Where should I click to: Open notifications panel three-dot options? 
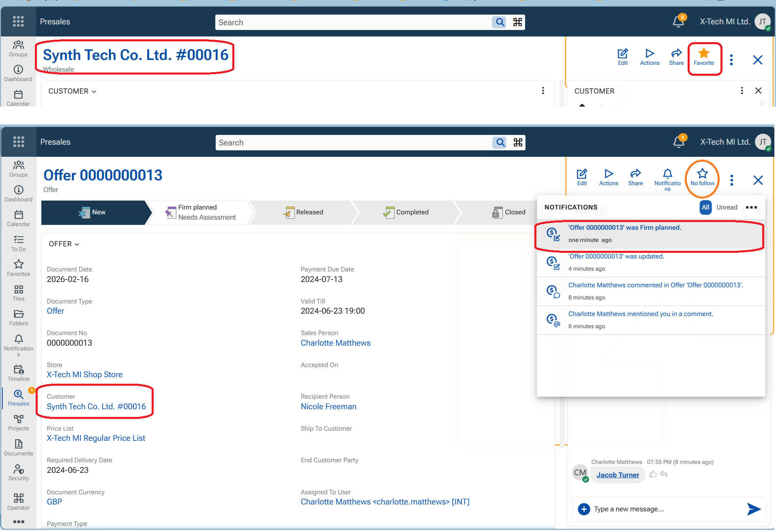pos(751,207)
